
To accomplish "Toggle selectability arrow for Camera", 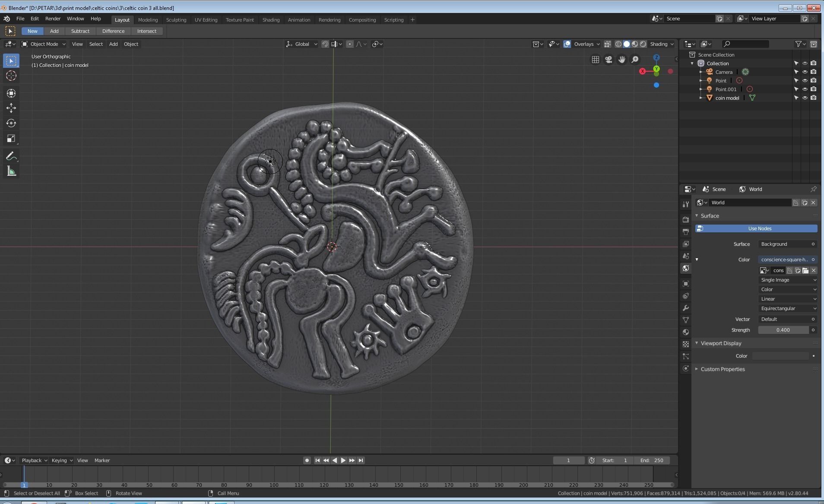I will 796,72.
